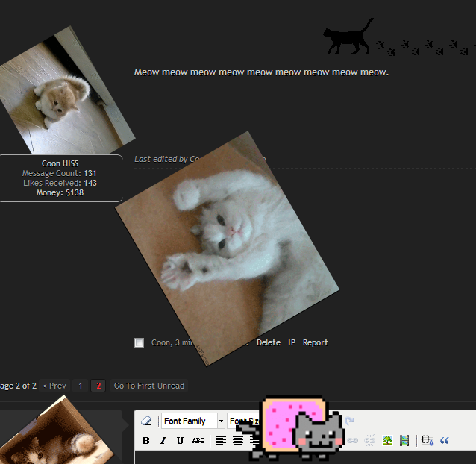Insert a quote block
This screenshot has width=476, height=464.
445,441
